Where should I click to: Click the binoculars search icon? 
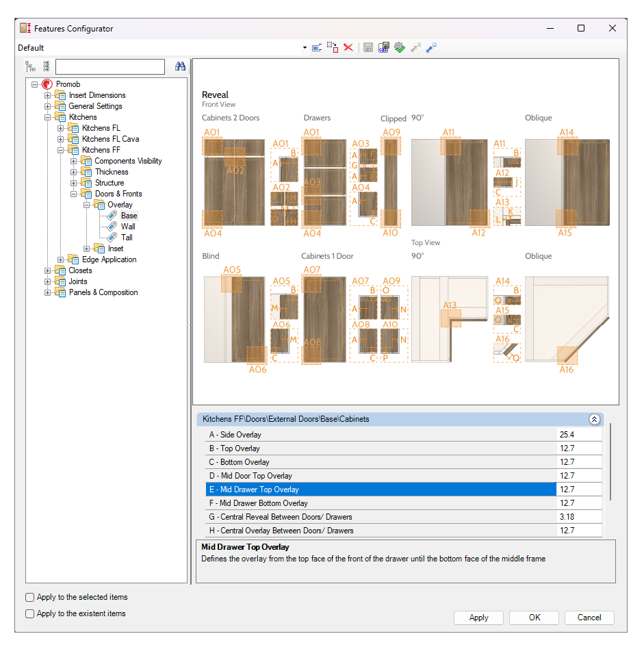(x=180, y=66)
